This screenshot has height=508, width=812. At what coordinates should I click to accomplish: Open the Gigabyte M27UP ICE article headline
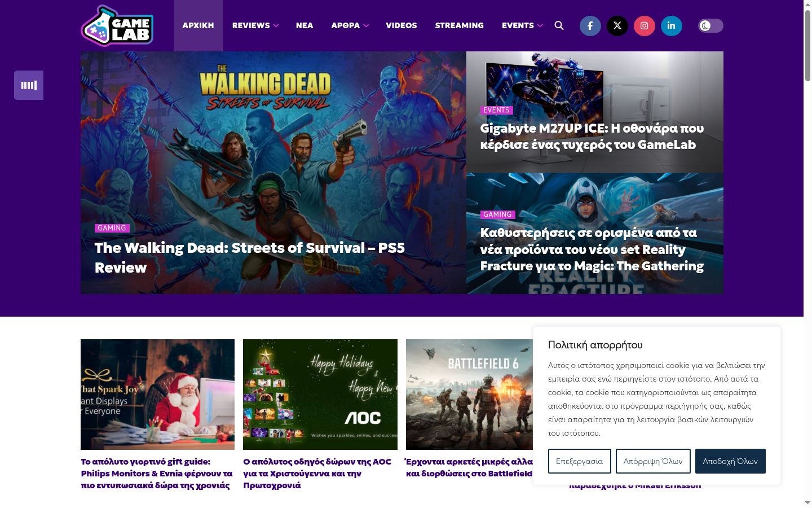[x=592, y=137]
